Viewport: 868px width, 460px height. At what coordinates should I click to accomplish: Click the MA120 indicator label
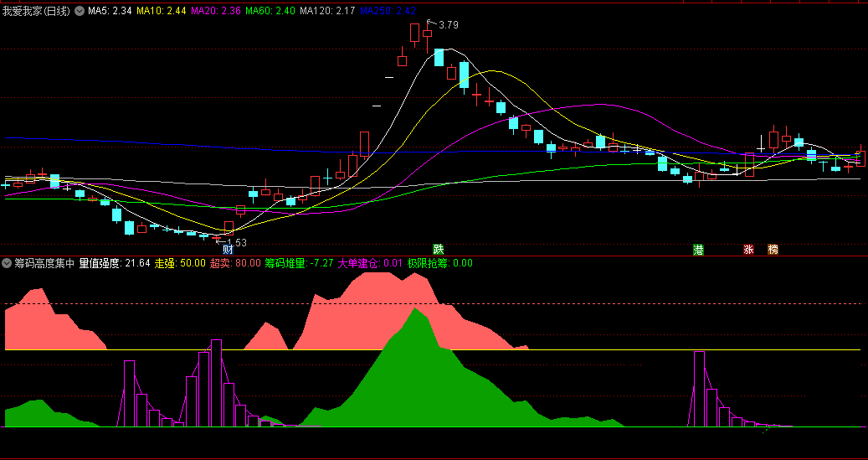327,11
